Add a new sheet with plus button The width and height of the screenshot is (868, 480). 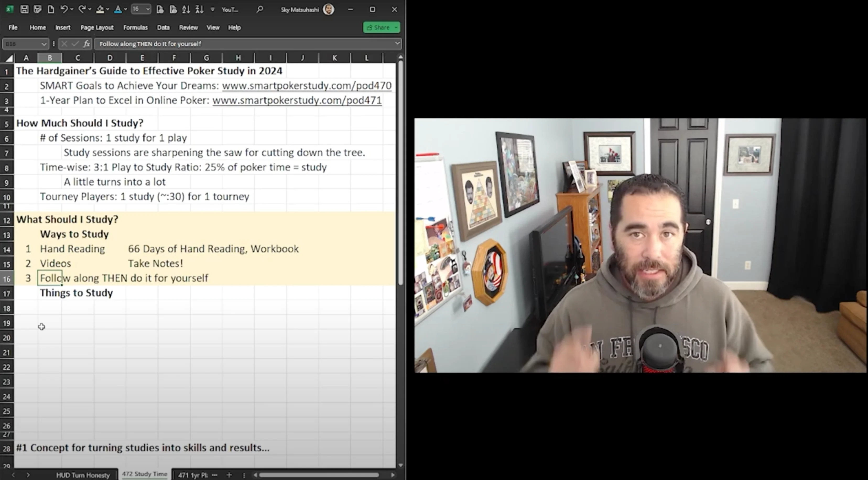(x=229, y=475)
